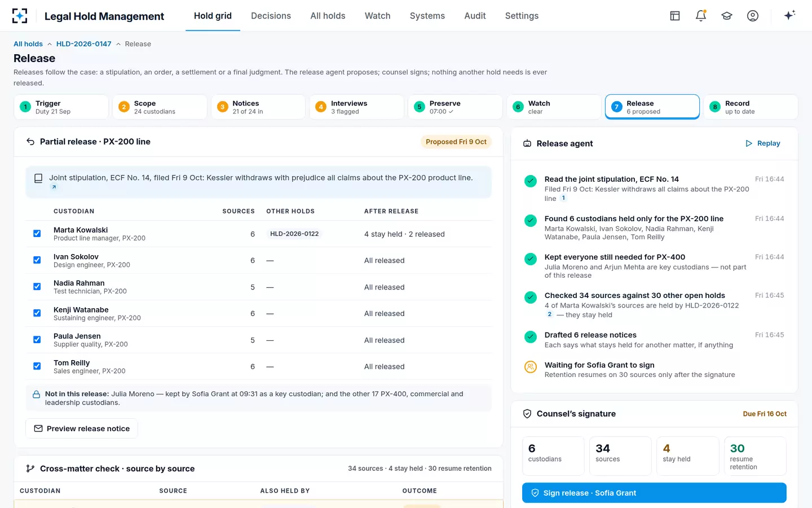Open the Notices step, 21 of 24 in
The image size is (812, 508).
pyautogui.click(x=258, y=107)
